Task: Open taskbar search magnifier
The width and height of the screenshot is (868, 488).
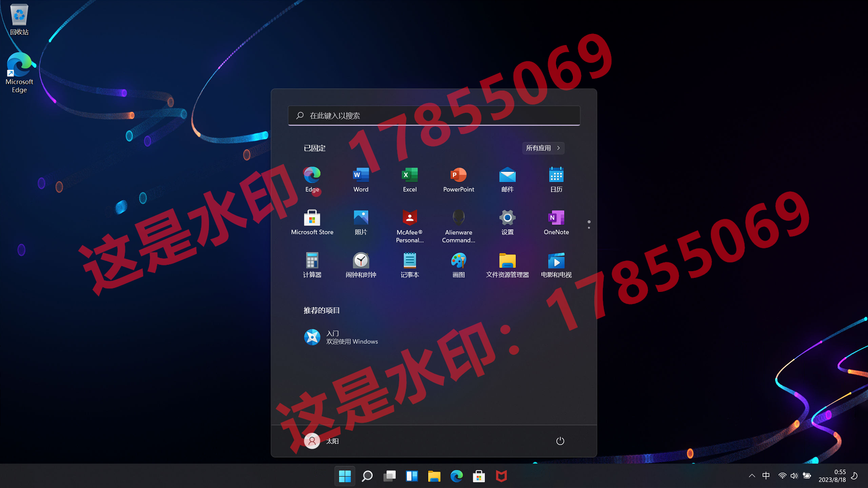Action: tap(367, 476)
